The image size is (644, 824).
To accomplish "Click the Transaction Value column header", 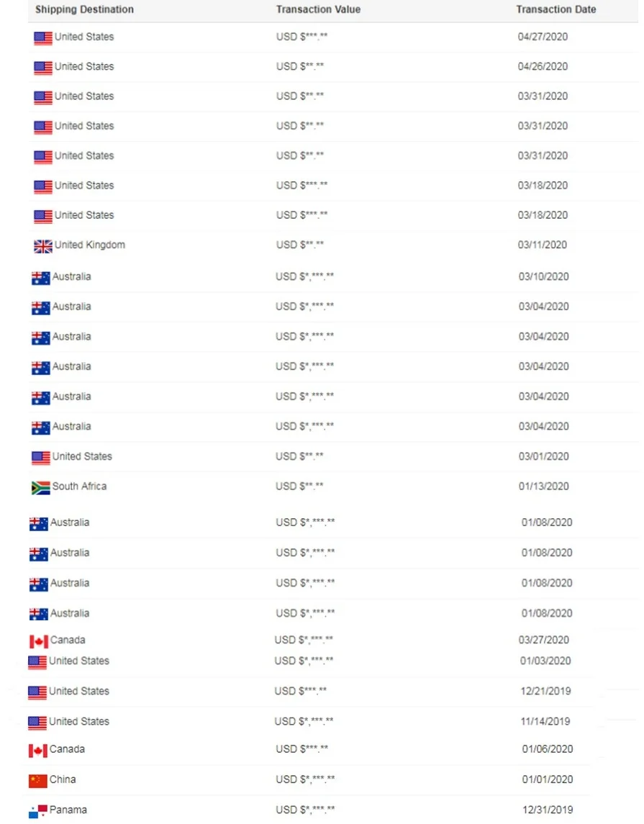I will point(318,9).
